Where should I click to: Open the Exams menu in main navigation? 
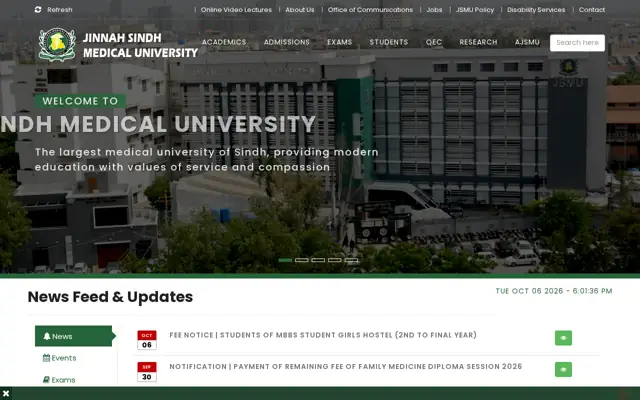coord(339,42)
